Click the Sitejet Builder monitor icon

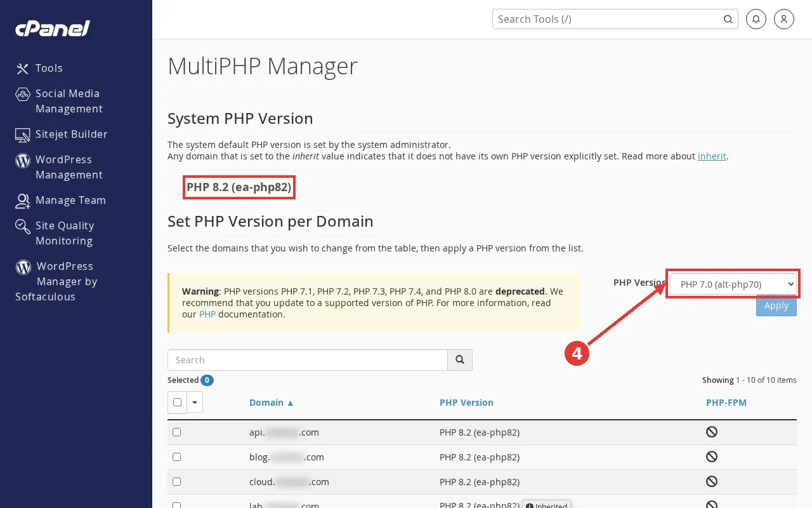(x=23, y=135)
